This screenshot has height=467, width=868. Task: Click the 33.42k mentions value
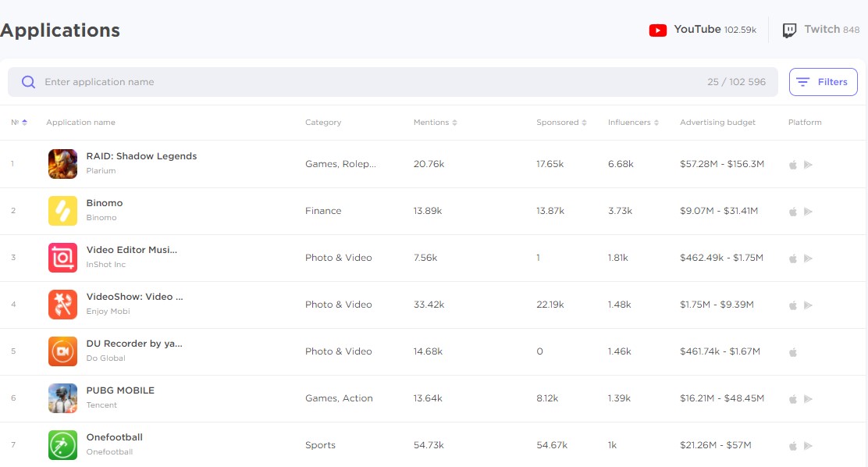pyautogui.click(x=429, y=305)
